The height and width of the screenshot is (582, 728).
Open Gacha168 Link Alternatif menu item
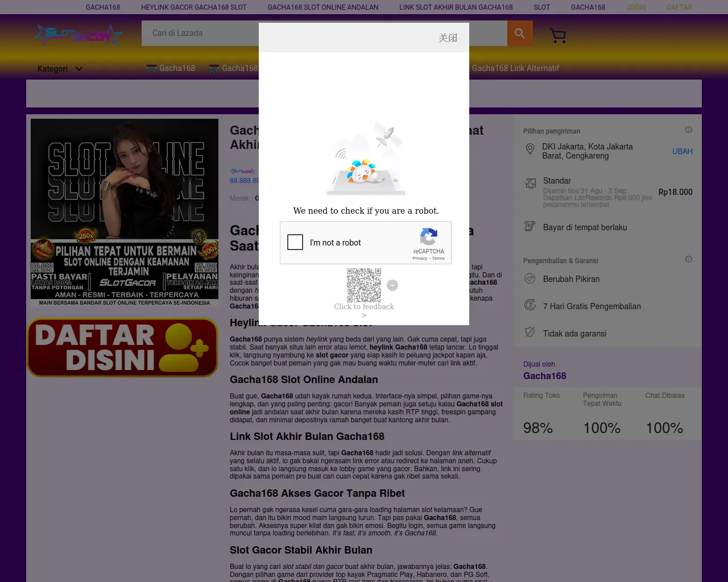515,68
